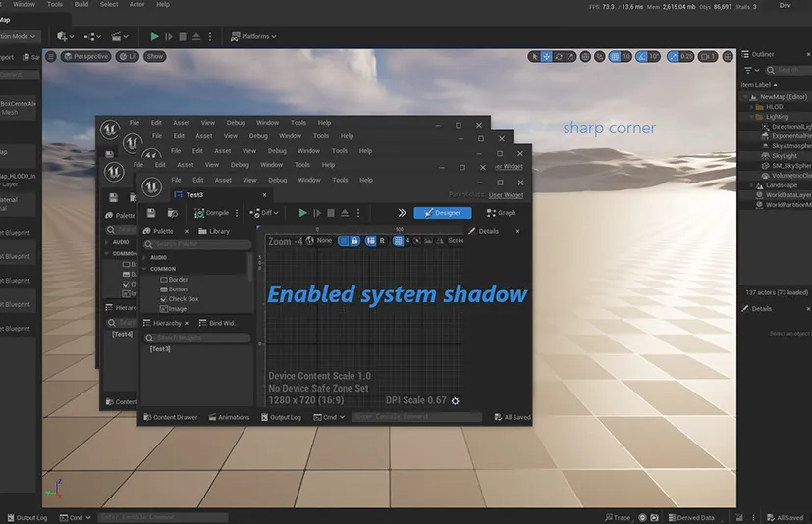
Task: Expand the HLOD folder in Outliner
Action: point(751,107)
